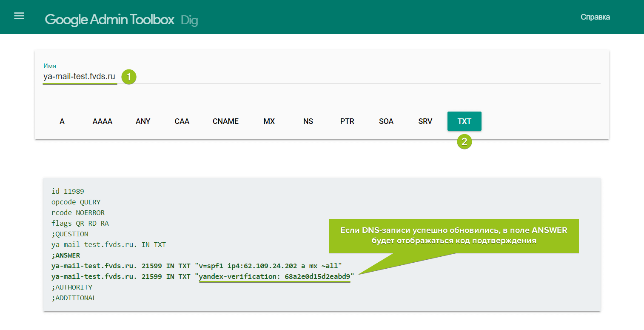Screen dimensions: 644x330
Task: Click the 'flags QR RD RA' line
Action: tap(80, 224)
